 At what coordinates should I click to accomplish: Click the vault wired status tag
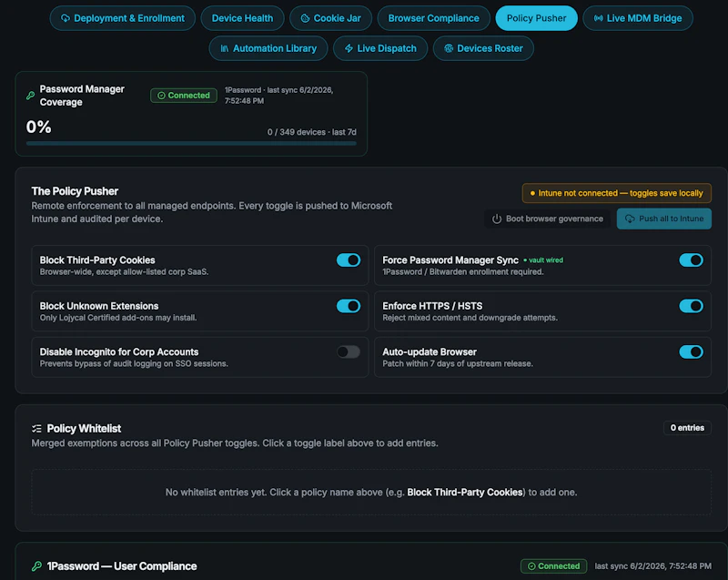point(543,260)
